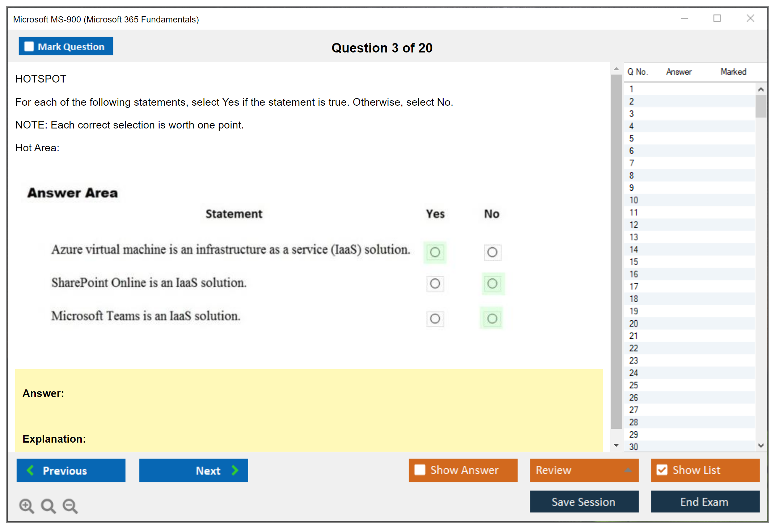Select Yes for Microsoft Teams statement
The height and width of the screenshot is (532, 778).
click(435, 319)
